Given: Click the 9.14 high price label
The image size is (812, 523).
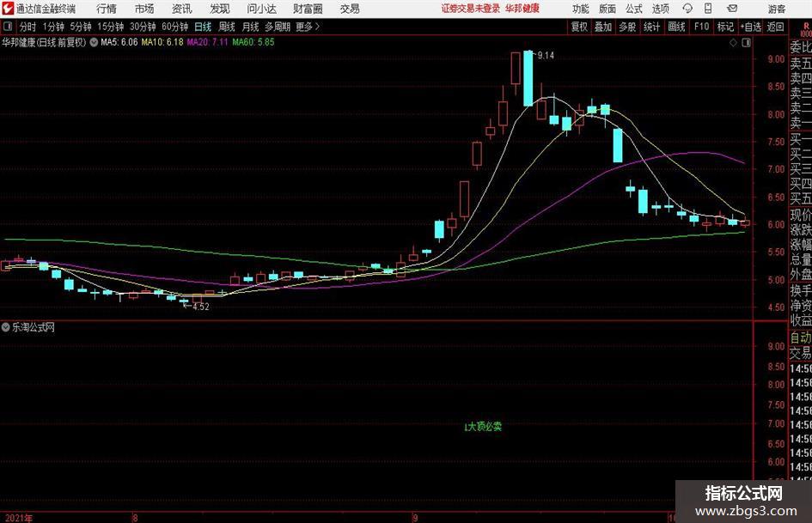Looking at the screenshot, I should (546, 56).
